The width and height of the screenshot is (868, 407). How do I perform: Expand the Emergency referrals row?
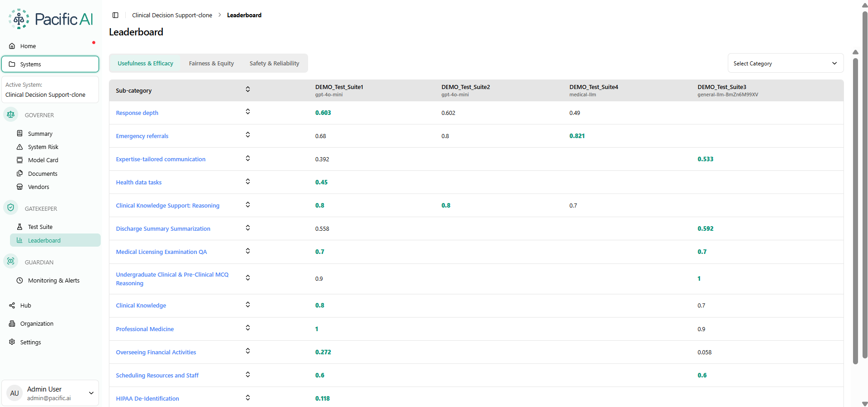[248, 135]
